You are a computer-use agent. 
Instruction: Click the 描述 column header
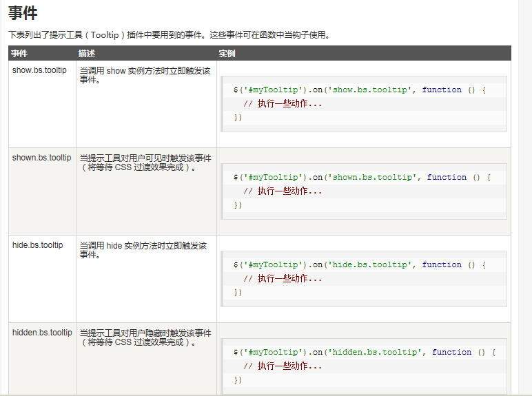tap(87, 54)
